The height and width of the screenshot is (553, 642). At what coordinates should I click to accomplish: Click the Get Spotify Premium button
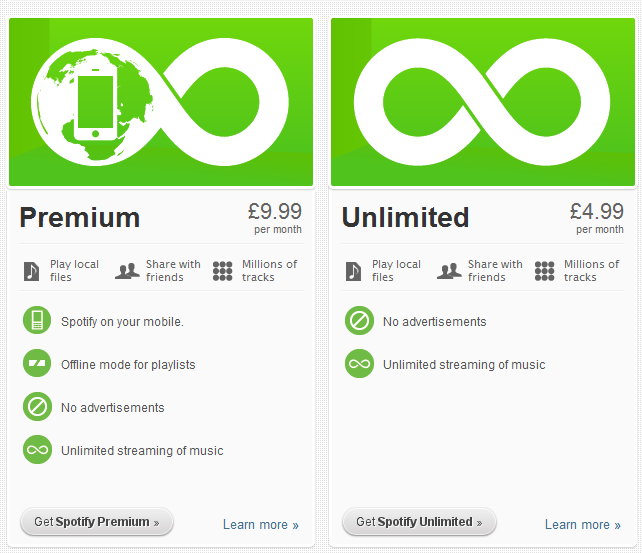click(97, 522)
